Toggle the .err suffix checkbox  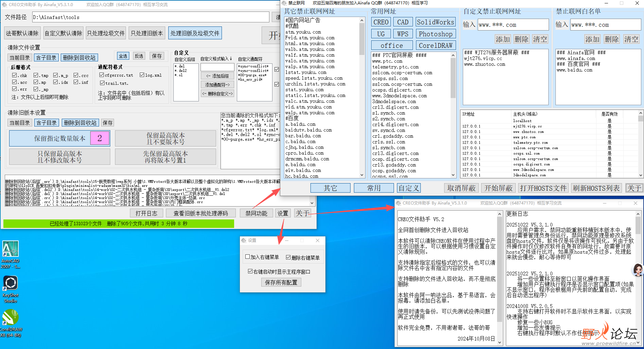(15, 89)
